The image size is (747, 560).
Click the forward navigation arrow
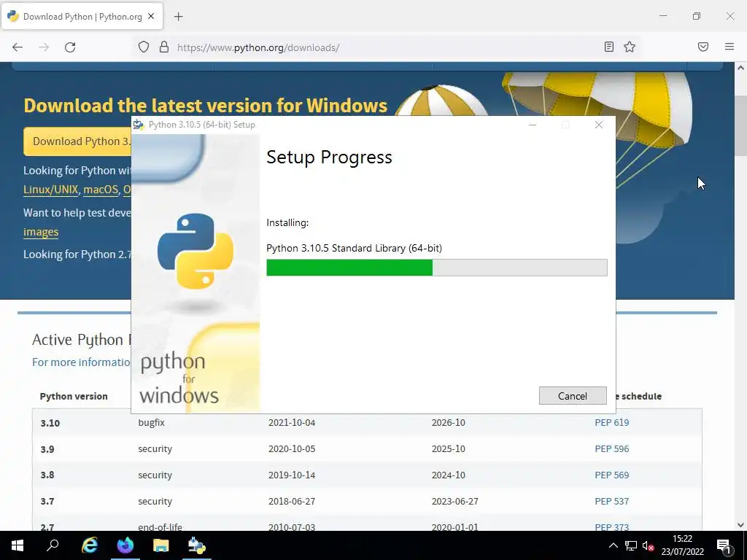44,47
